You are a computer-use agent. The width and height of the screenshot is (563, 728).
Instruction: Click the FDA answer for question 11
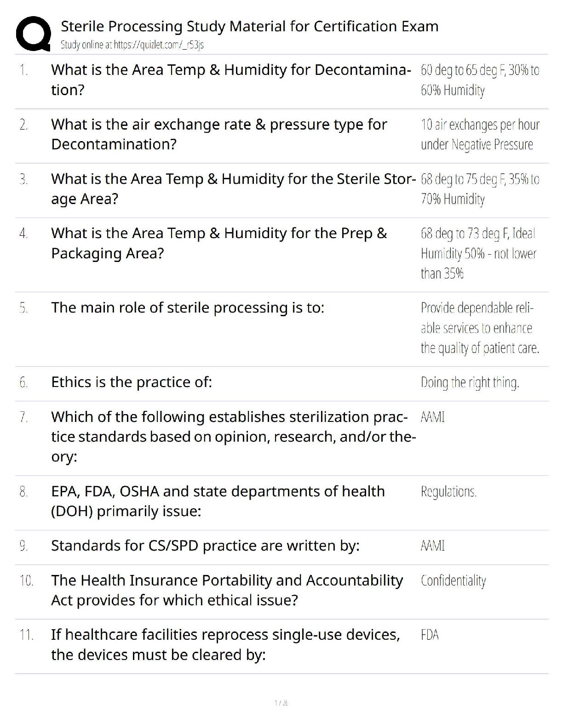[430, 635]
